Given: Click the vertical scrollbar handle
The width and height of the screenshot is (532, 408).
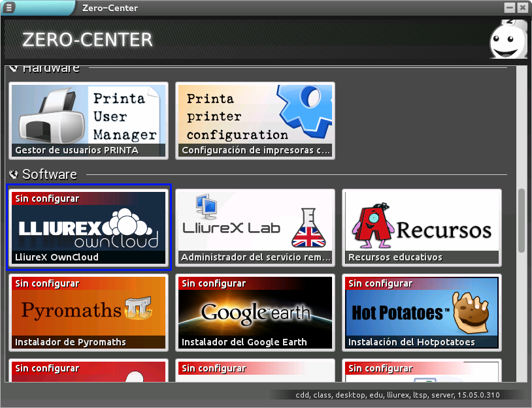Looking at the screenshot, I should point(521,221).
